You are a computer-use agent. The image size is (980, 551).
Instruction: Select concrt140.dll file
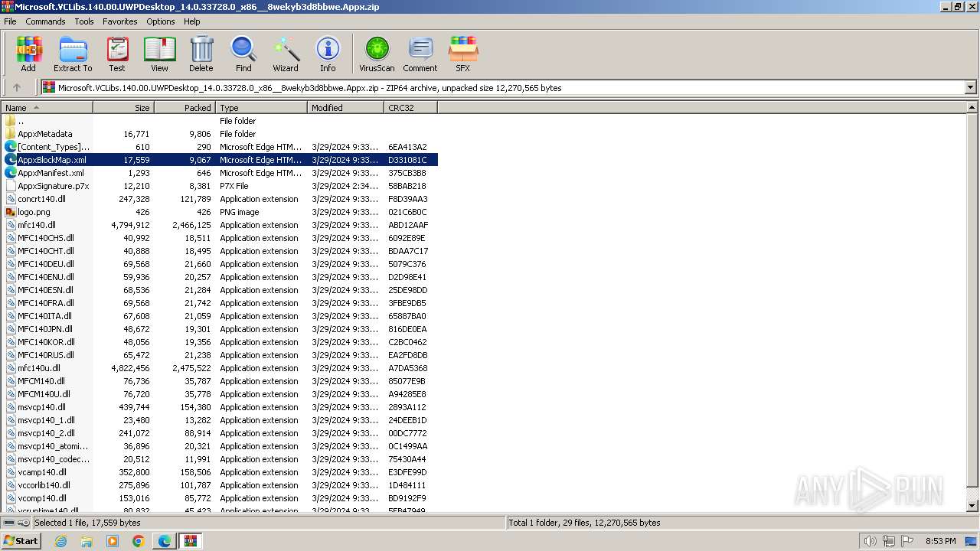pyautogui.click(x=220, y=199)
